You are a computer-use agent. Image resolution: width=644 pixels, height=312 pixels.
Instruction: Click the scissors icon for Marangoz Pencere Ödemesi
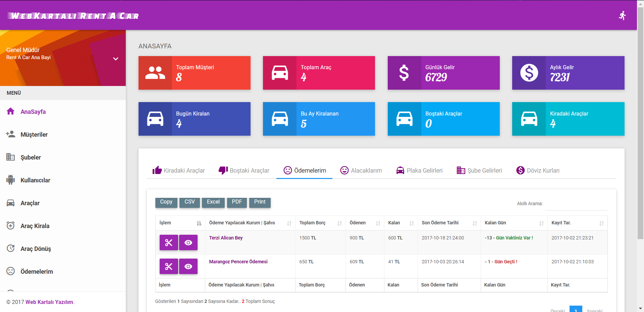(169, 266)
